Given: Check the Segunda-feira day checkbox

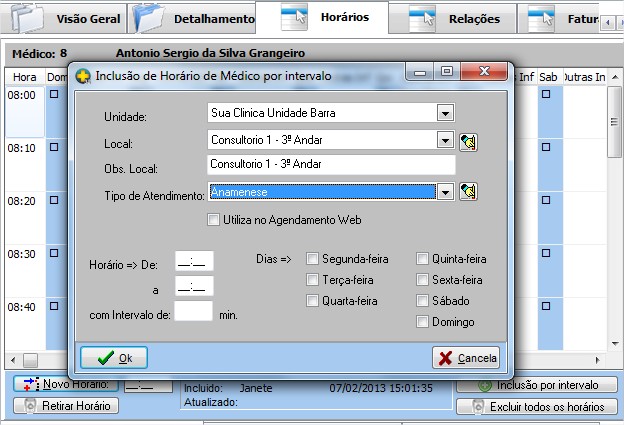Looking at the screenshot, I should pos(313,259).
